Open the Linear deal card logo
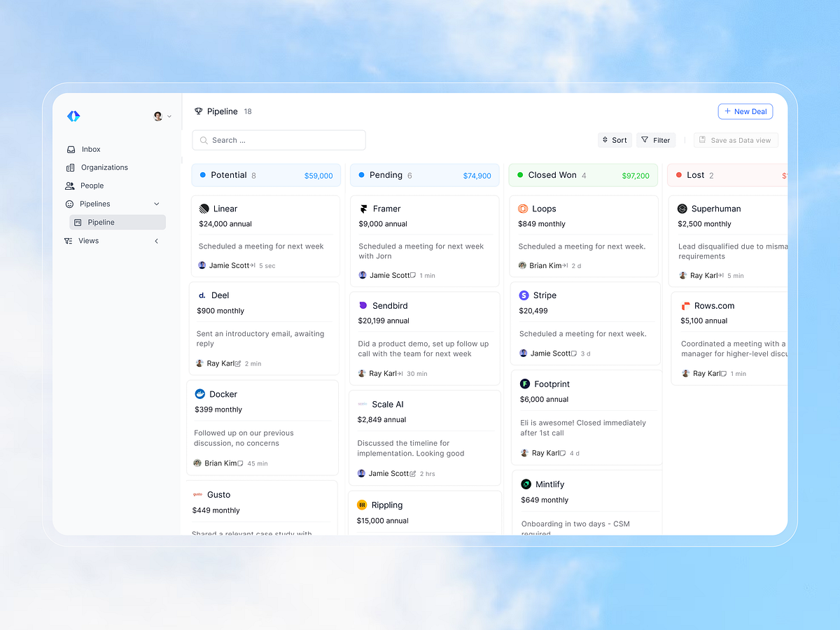Screen dimensions: 840x630 [204, 209]
